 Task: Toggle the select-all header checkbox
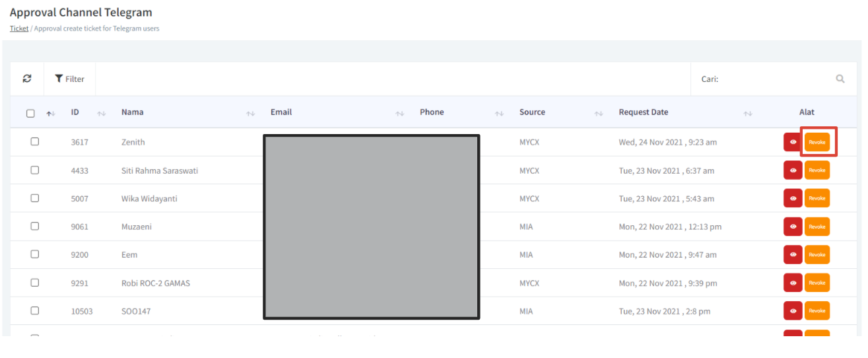point(30,113)
